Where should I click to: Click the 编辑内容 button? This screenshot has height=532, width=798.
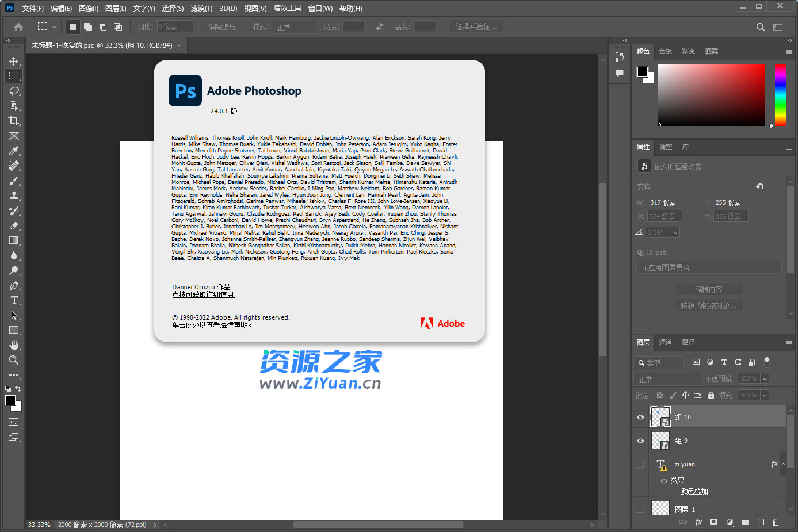(x=709, y=289)
